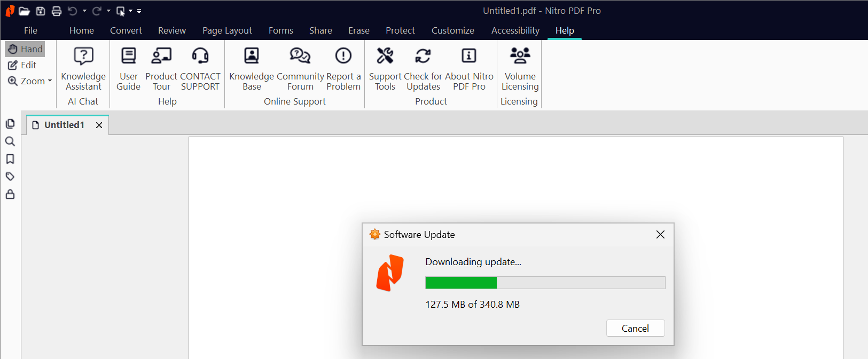Open the User Guide
This screenshot has width=868, height=359.
[128, 69]
